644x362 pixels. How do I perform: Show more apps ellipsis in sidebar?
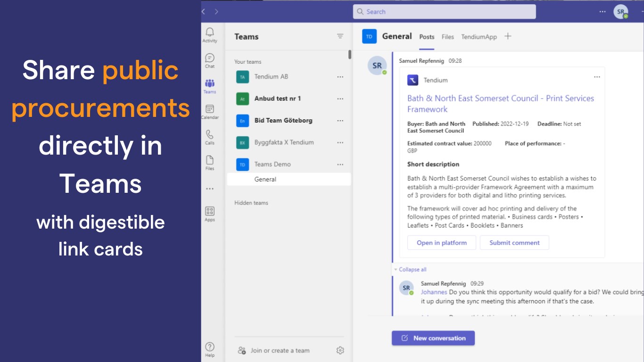click(x=210, y=189)
